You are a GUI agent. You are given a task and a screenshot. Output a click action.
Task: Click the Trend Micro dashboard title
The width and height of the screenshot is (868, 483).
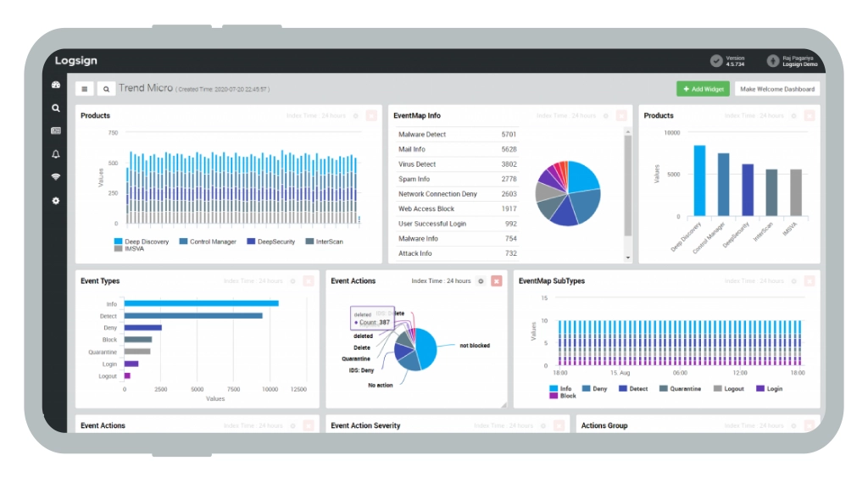pyautogui.click(x=146, y=88)
